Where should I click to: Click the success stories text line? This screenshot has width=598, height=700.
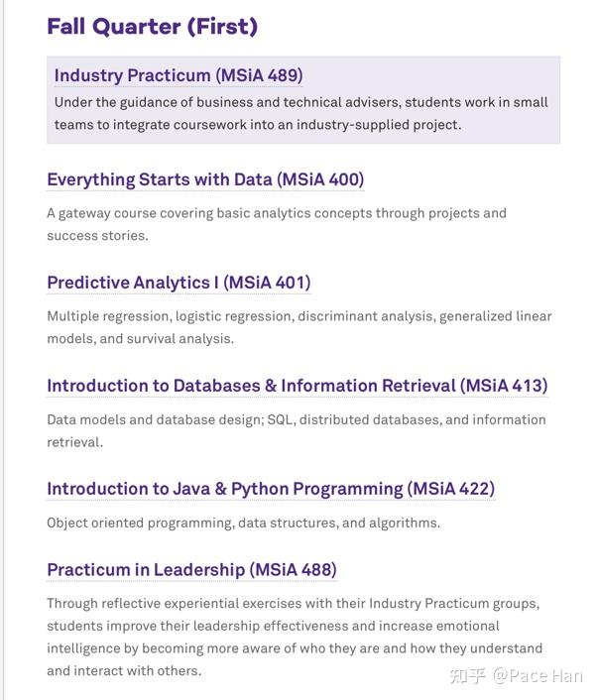pyautogui.click(x=97, y=235)
